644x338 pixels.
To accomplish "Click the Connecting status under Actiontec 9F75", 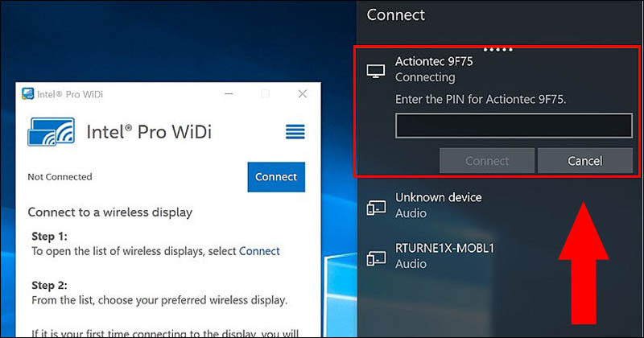I will [425, 77].
